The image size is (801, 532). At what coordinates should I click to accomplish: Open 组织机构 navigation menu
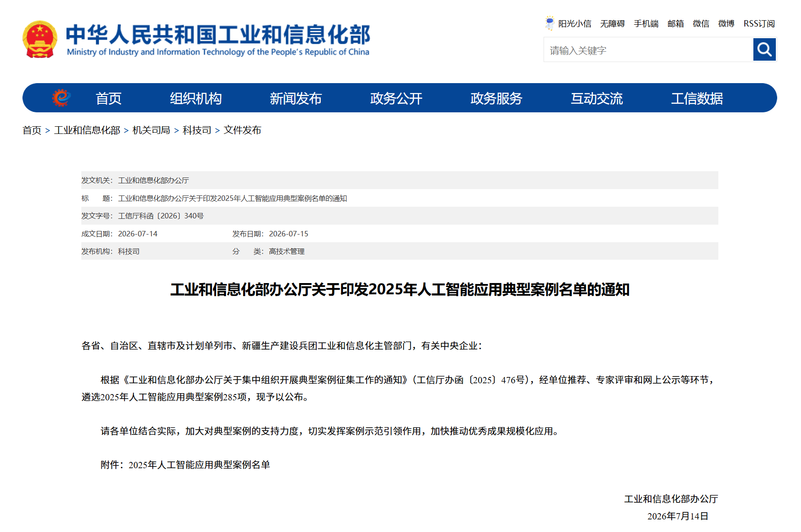point(195,98)
